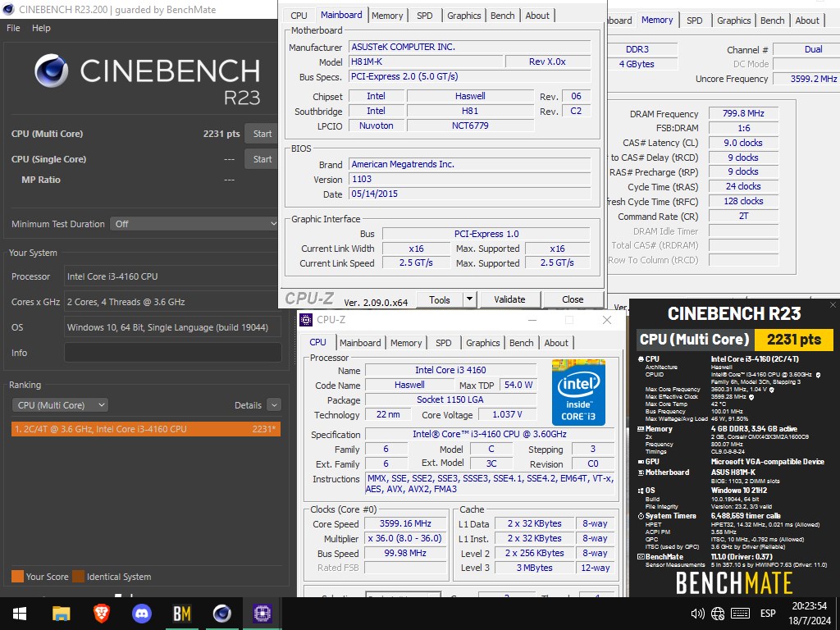Image resolution: width=840 pixels, height=630 pixels.
Task: Select Memory tab in top CPU-Z window
Action: [387, 16]
